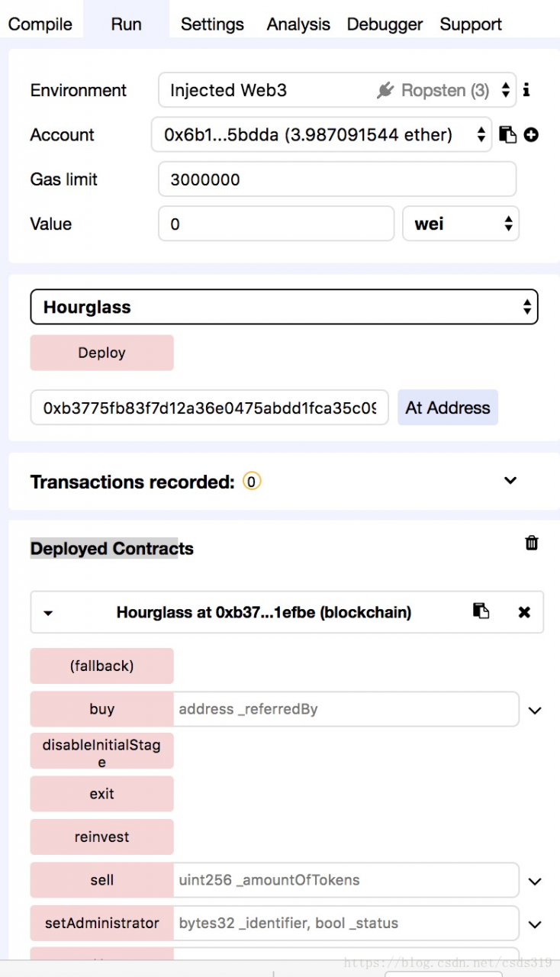The width and height of the screenshot is (560, 977).
Task: Remove the Hourglass deployed instance with X
Action: [x=524, y=612]
